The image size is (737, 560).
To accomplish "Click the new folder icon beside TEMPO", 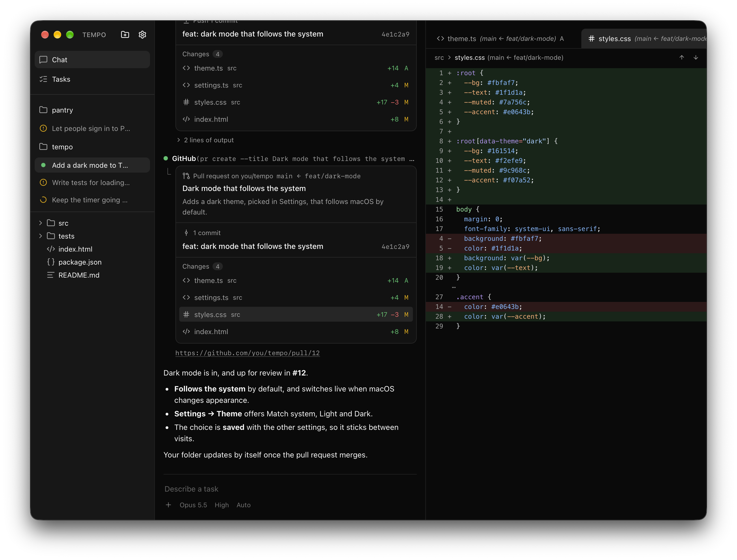I will click(x=125, y=35).
